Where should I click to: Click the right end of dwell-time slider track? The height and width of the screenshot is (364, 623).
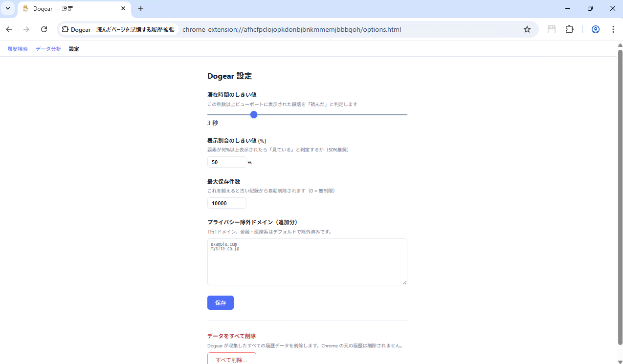[x=406, y=114]
